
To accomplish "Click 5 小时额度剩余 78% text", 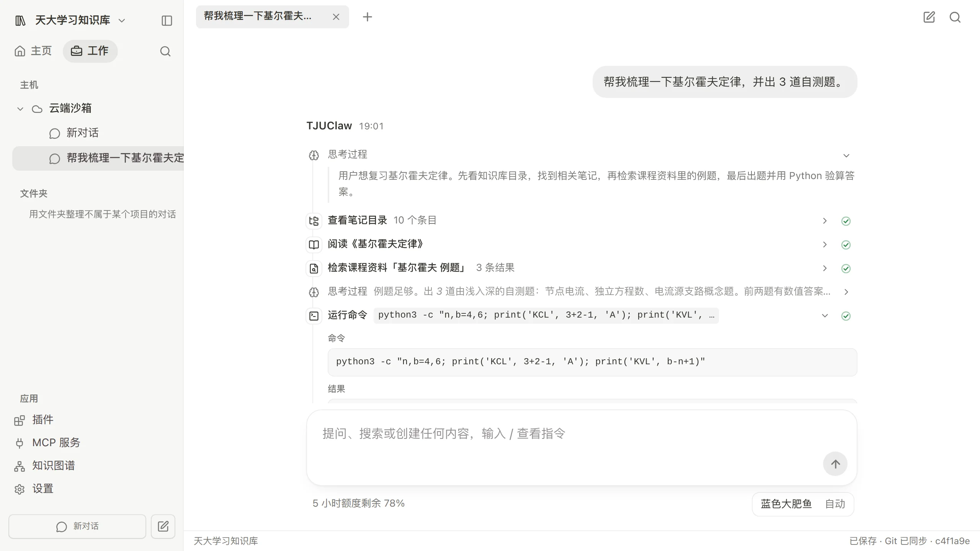I will pos(358,503).
